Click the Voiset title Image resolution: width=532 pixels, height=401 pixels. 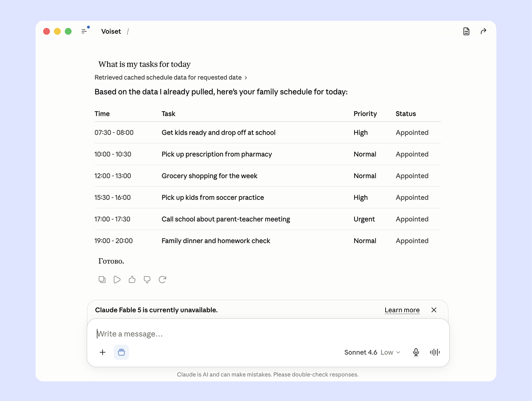click(x=111, y=31)
